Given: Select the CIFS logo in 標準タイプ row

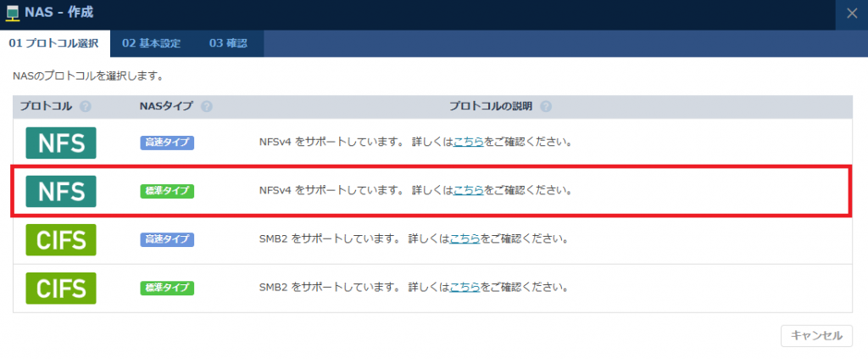Looking at the screenshot, I should (61, 288).
